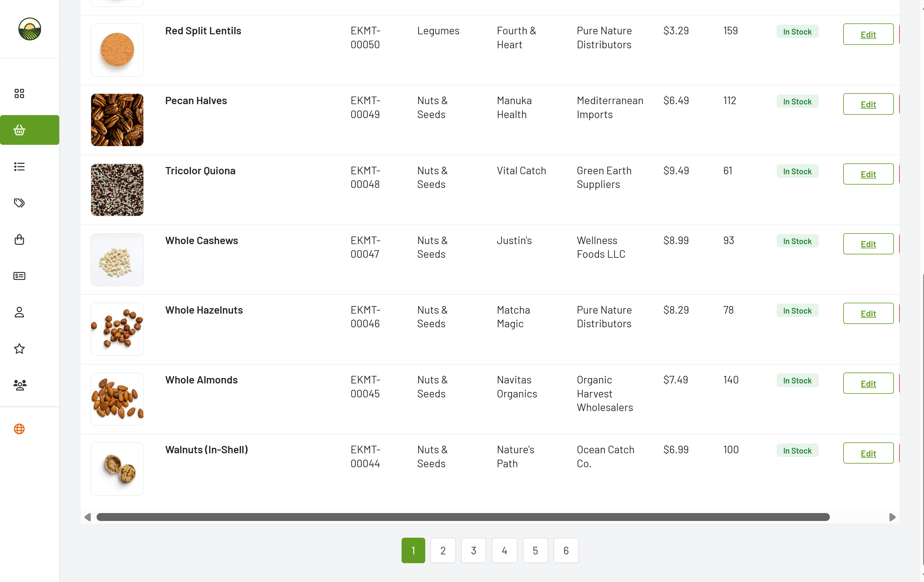Open the Walnuts (In-Shell) thumbnail image
This screenshot has height=582, width=924.
117,469
